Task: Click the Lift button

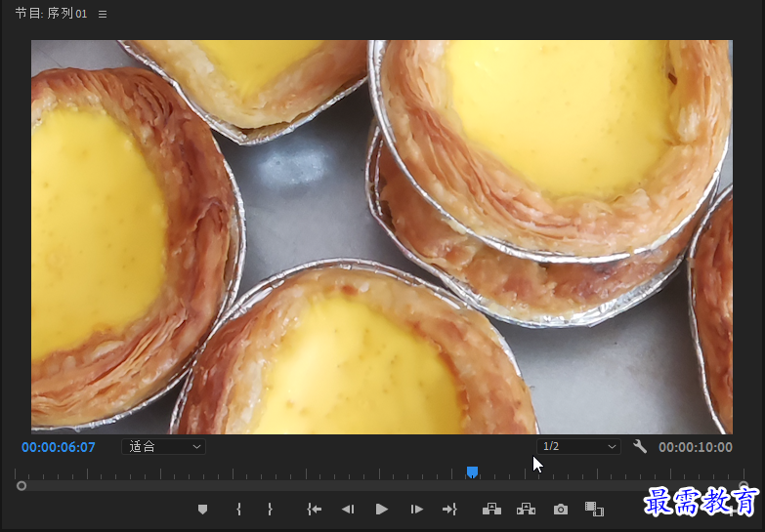Action: click(491, 510)
